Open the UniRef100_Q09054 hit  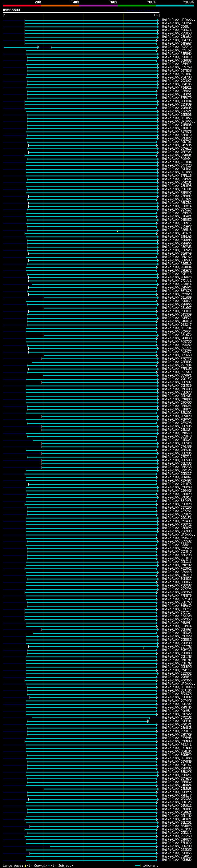pos(177,332)
